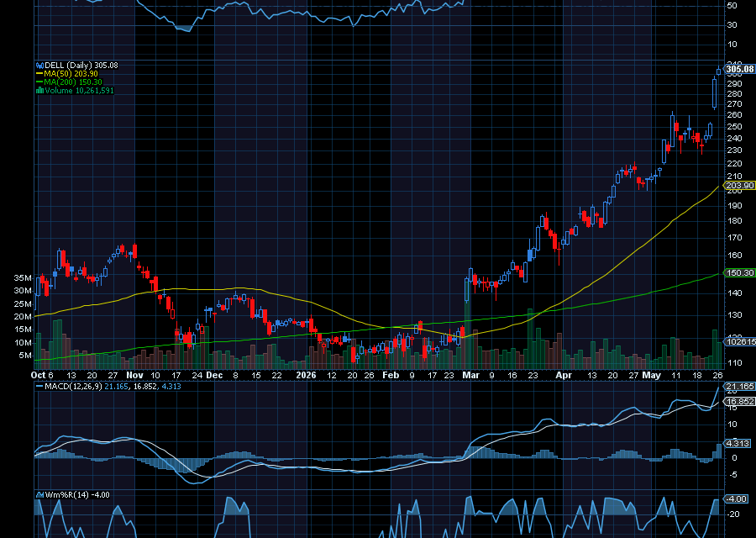
Task: Click the 'MA(200) 150.30' legend entry
Action: (x=73, y=82)
